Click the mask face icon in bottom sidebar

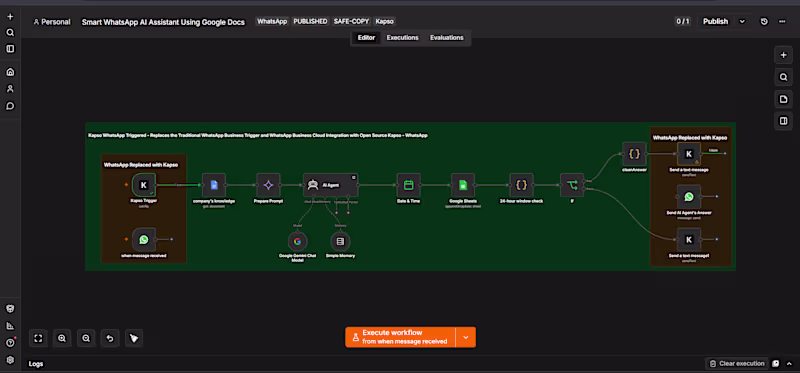(x=10, y=309)
